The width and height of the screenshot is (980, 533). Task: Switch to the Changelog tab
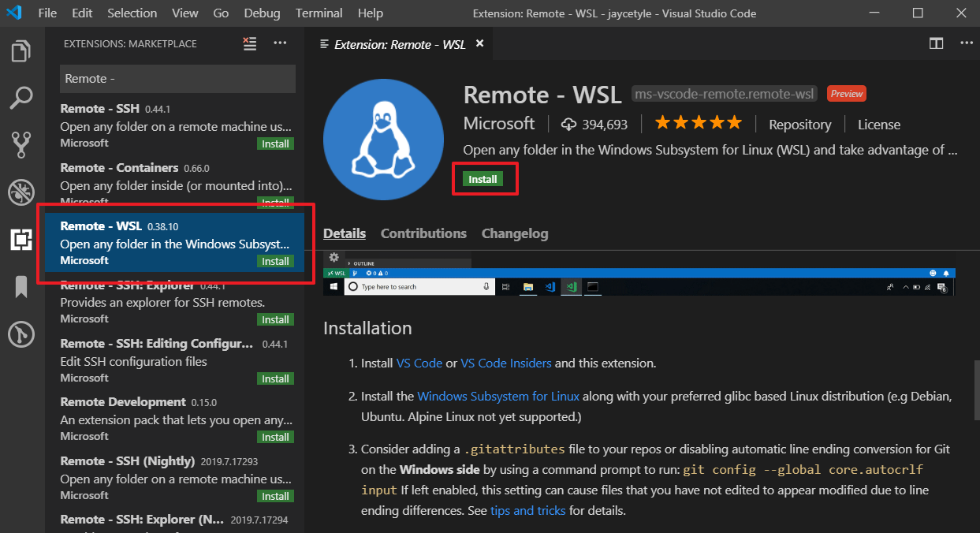tap(514, 233)
